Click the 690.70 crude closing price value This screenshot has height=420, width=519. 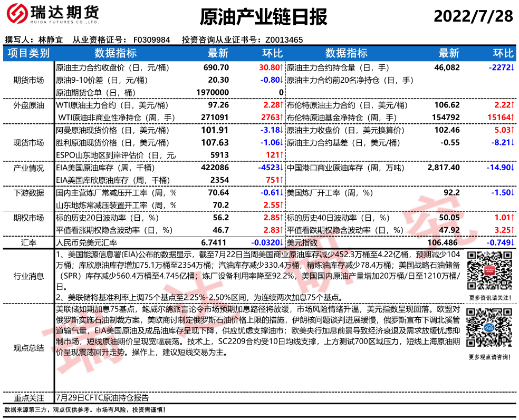tap(216, 67)
